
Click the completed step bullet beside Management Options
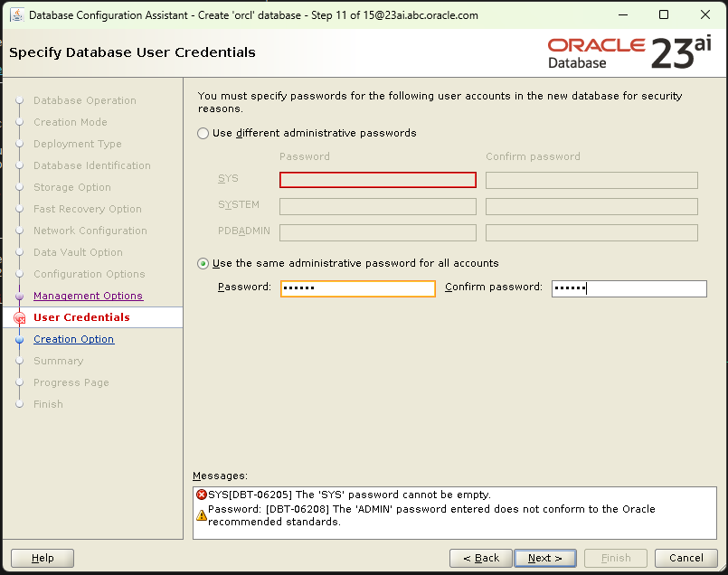pyautogui.click(x=20, y=296)
